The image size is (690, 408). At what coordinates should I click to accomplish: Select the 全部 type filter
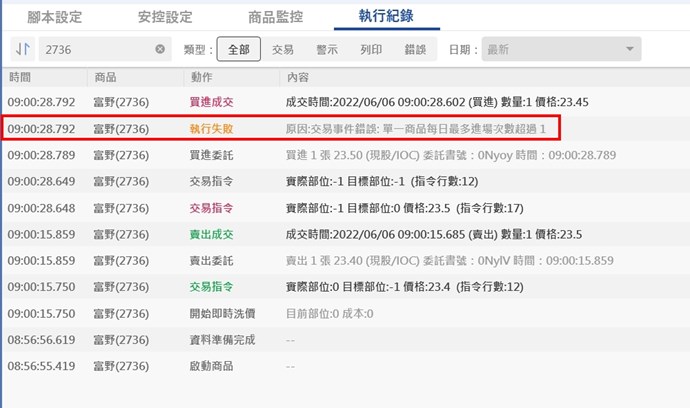tap(238, 49)
